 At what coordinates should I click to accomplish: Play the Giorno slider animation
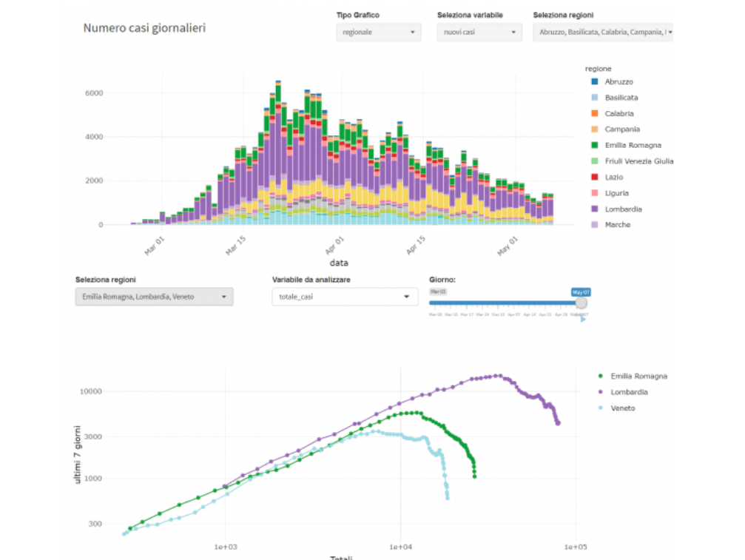583,320
